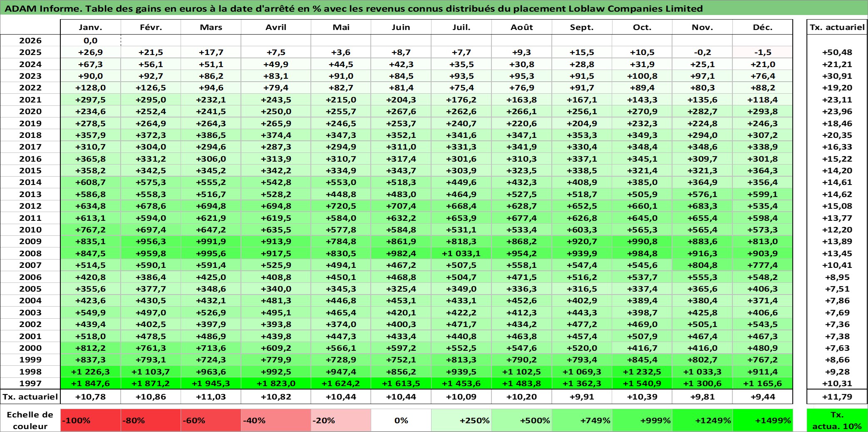This screenshot has height=432, width=868.
Task: Select the +416,0 cell in November 2000
Action: pyautogui.click(x=702, y=348)
